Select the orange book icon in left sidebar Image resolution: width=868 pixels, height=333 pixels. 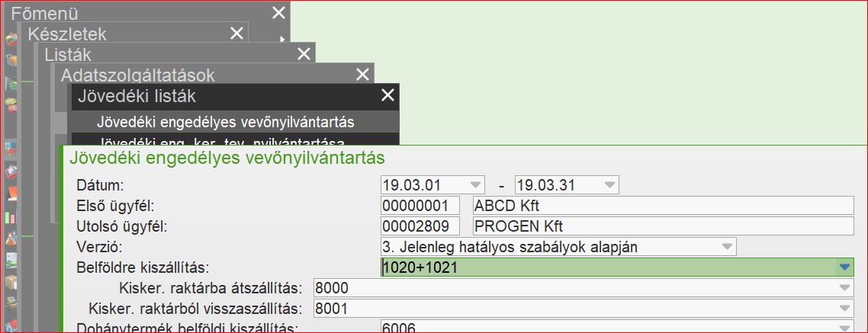click(11, 194)
